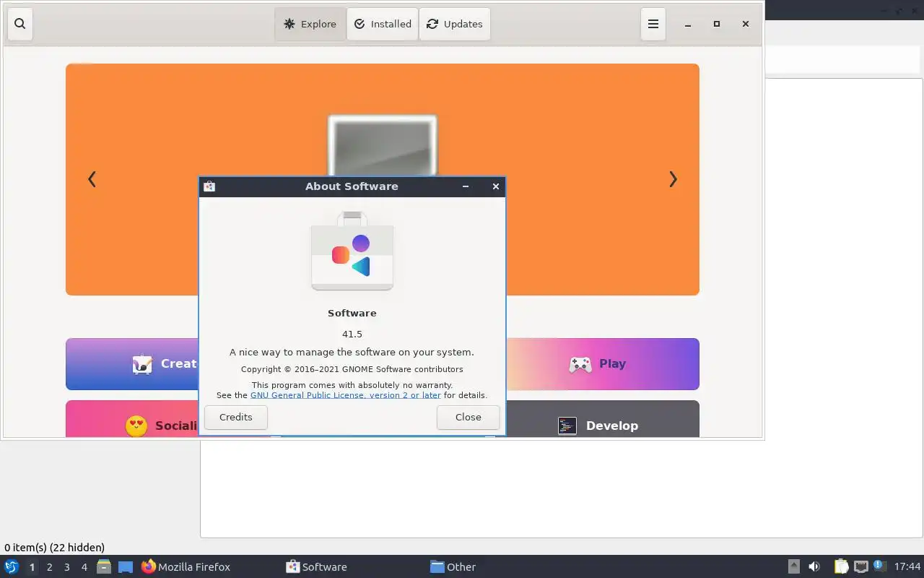Open the GNU General Public License link
Screen dimensions: 924x578
tap(345, 395)
